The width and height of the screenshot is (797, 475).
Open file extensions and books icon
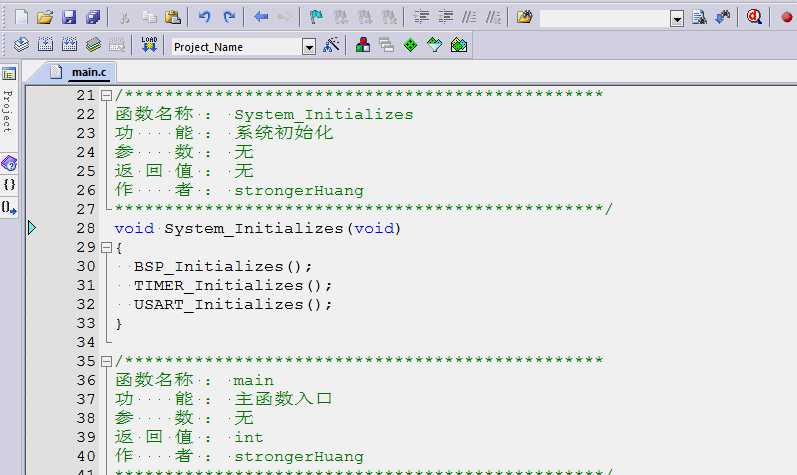362,45
